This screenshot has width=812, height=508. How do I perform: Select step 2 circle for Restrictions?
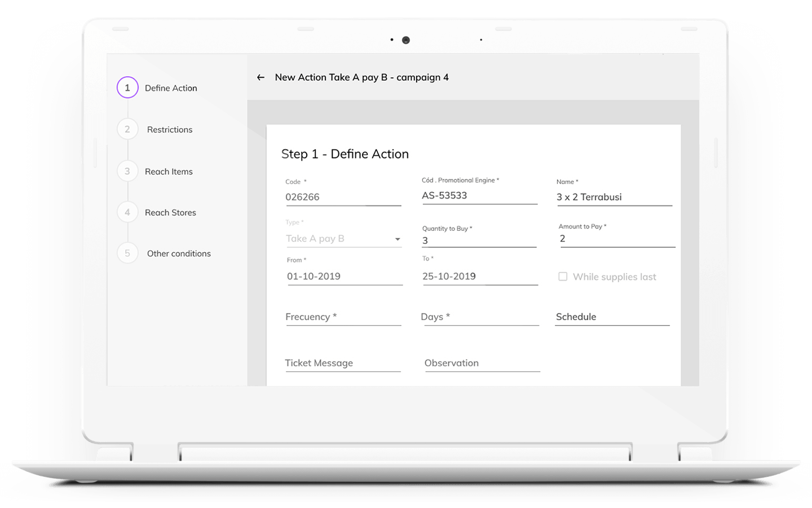[127, 129]
